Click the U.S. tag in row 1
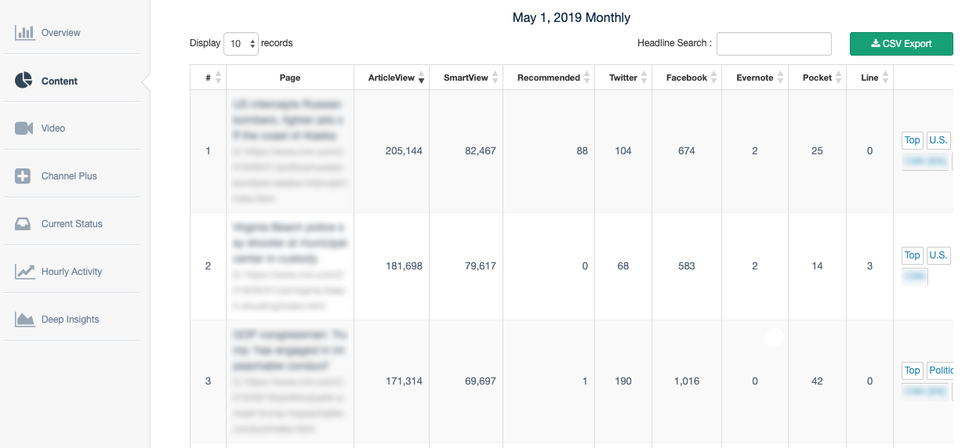Viewport: 980px width, 448px height. 938,140
